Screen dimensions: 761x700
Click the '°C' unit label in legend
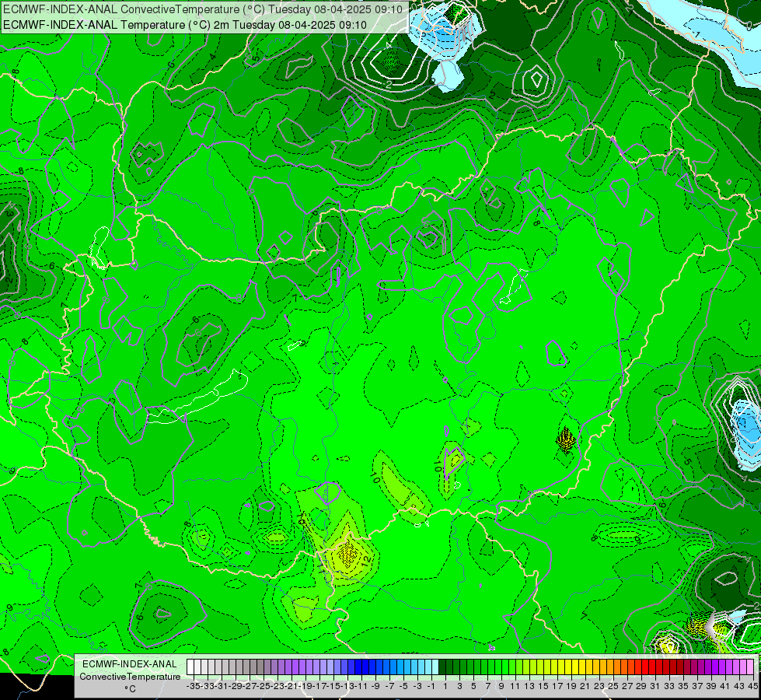tap(130, 689)
